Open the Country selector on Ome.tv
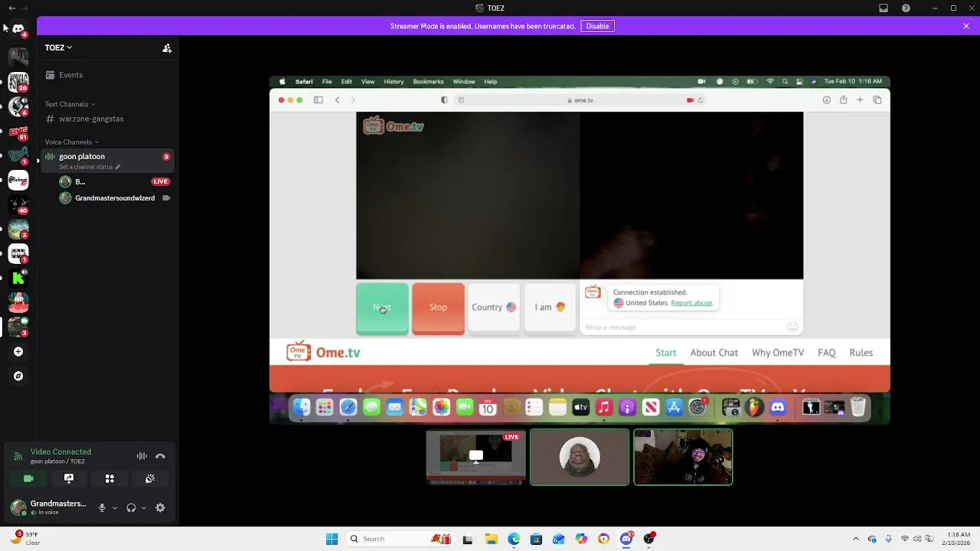This screenshot has width=980, height=551. [x=494, y=308]
